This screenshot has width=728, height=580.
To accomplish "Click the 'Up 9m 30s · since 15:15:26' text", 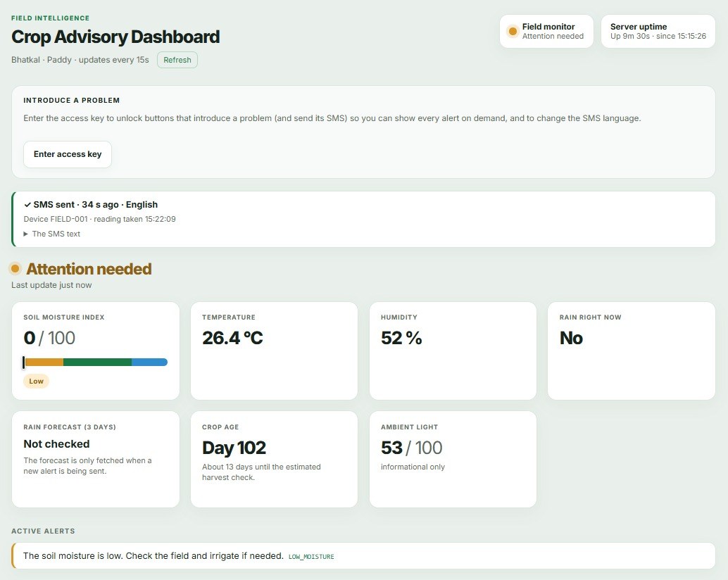I will click(658, 36).
